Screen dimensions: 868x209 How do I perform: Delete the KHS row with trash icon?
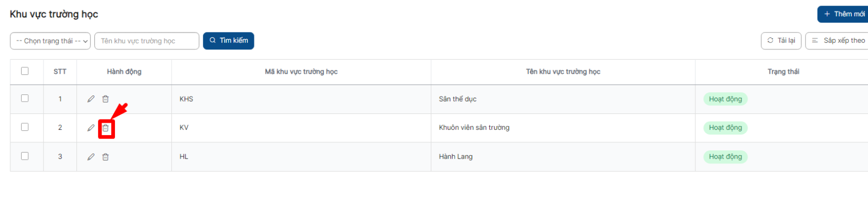click(106, 99)
